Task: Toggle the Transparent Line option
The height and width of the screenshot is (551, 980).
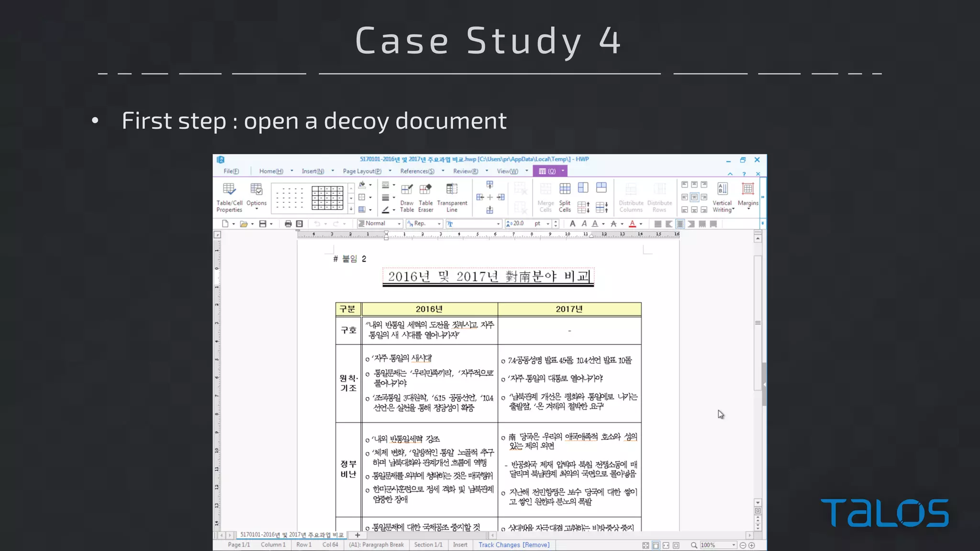Action: [x=452, y=197]
